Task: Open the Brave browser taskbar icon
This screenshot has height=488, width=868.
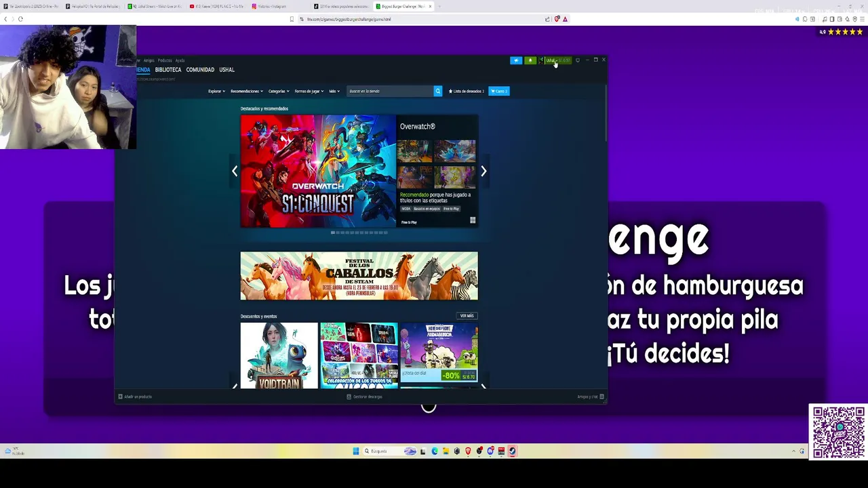Action: (468, 451)
